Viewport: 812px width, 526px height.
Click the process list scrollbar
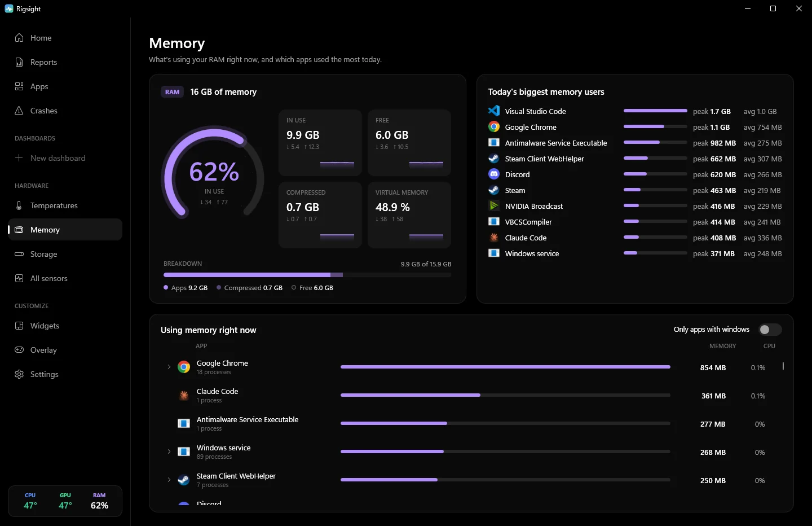[783, 366]
